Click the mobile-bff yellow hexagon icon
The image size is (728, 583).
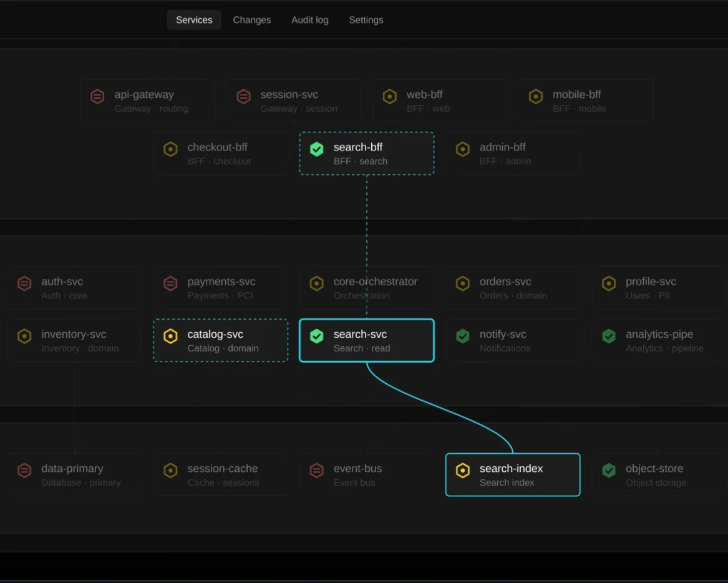click(x=535, y=97)
